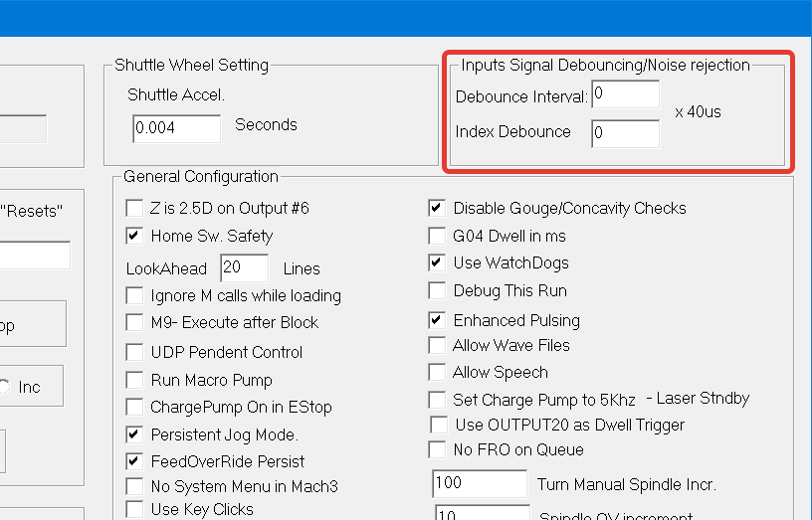The width and height of the screenshot is (812, 520).
Task: Select the LookAhead lines input box
Action: point(244,268)
